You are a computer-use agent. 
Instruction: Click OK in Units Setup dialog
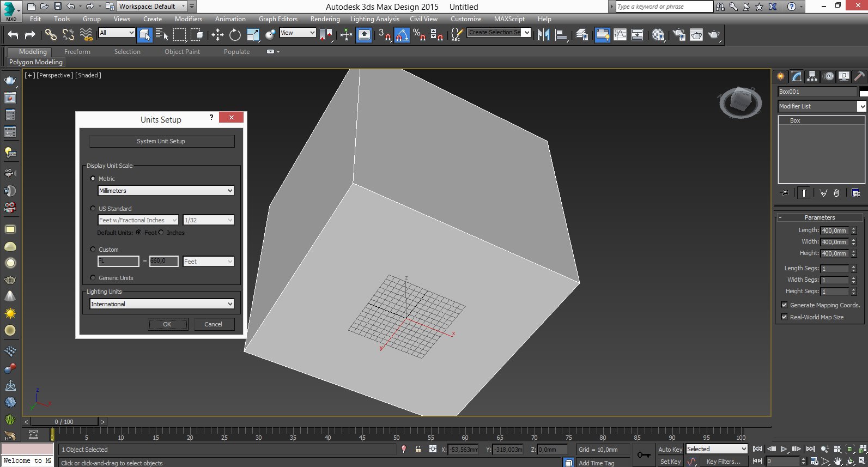pos(168,324)
